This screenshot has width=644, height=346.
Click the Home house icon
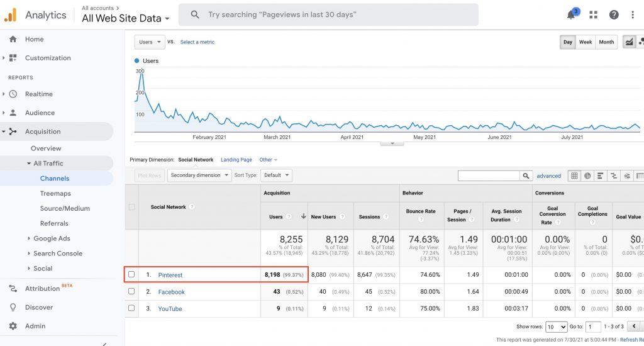coord(13,39)
